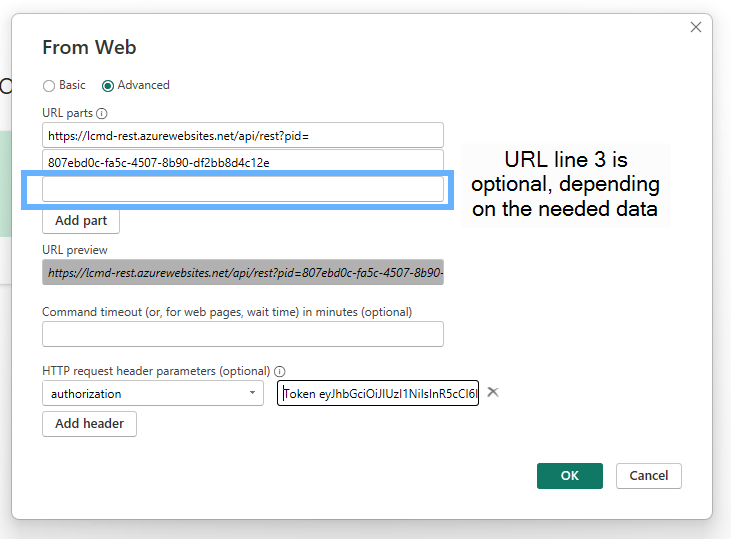Click the From Web dialog title
731x539 pixels.
tap(89, 47)
